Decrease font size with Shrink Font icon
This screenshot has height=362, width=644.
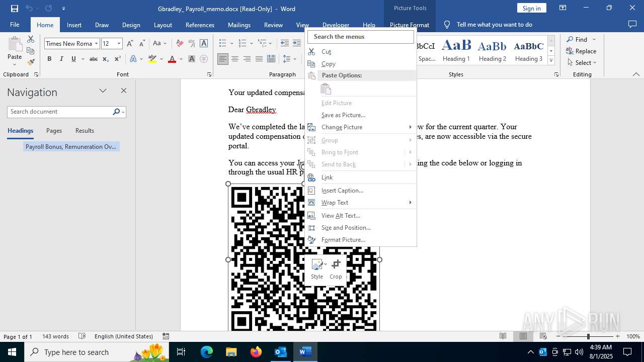(x=142, y=43)
